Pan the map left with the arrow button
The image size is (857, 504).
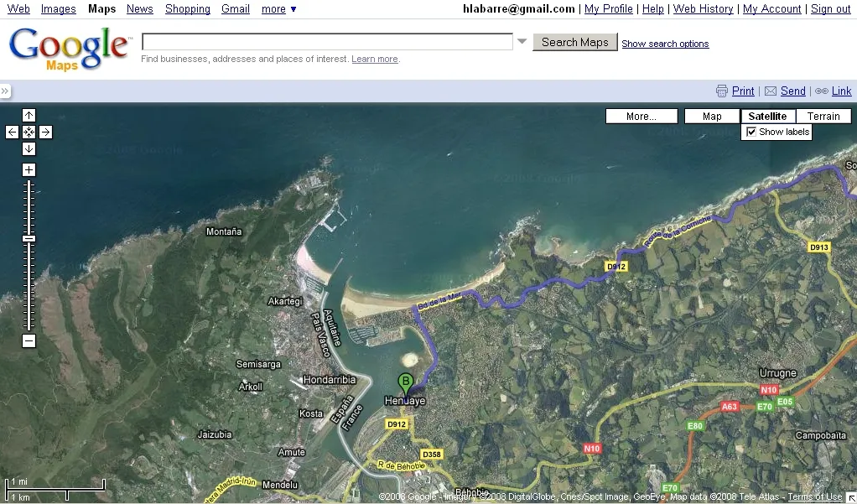(12, 132)
